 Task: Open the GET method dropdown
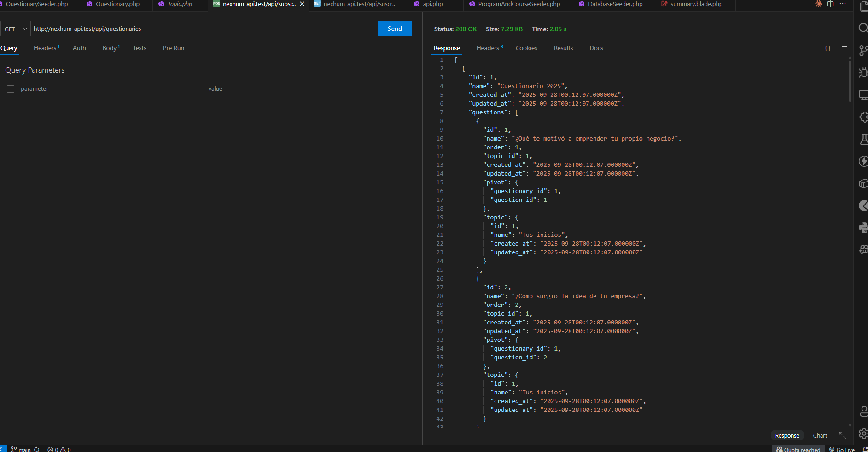click(16, 29)
